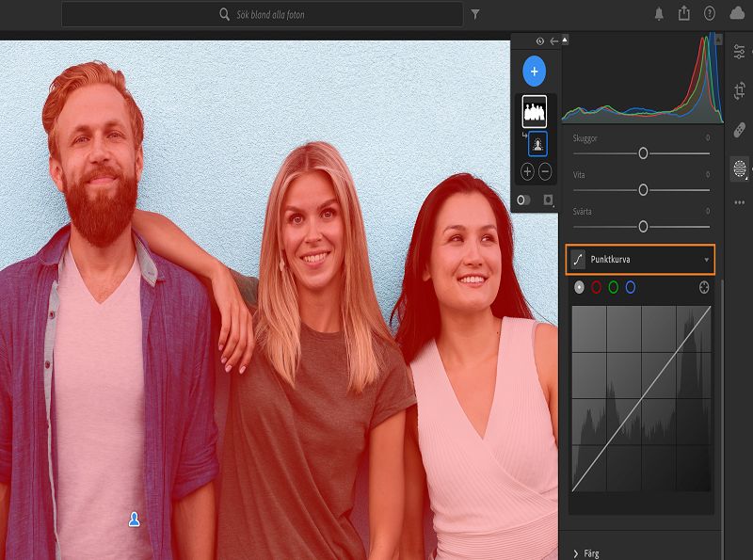This screenshot has height=560, width=753.
Task: Open the three-dot more options menu
Action: click(740, 201)
